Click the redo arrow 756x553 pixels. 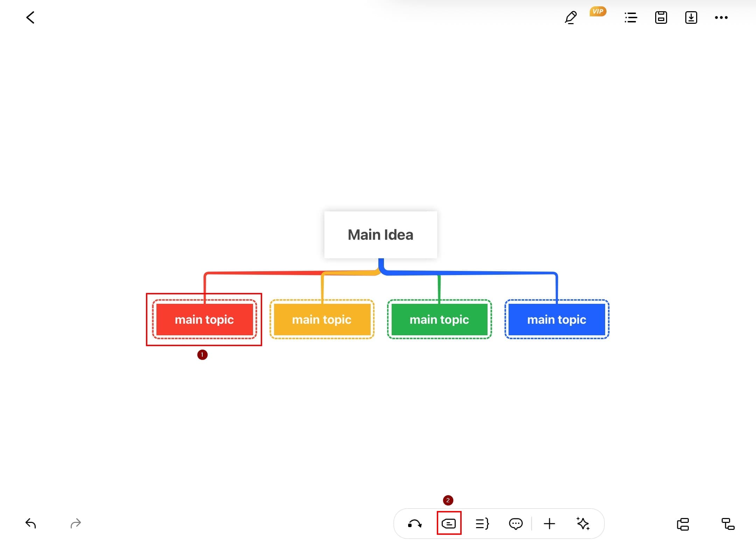point(76,524)
